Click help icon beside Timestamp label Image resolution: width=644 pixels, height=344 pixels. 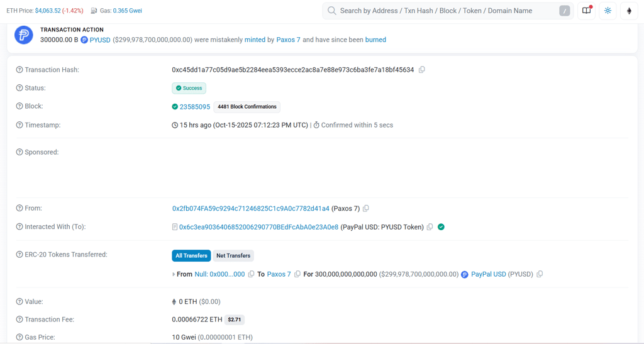[x=19, y=125]
